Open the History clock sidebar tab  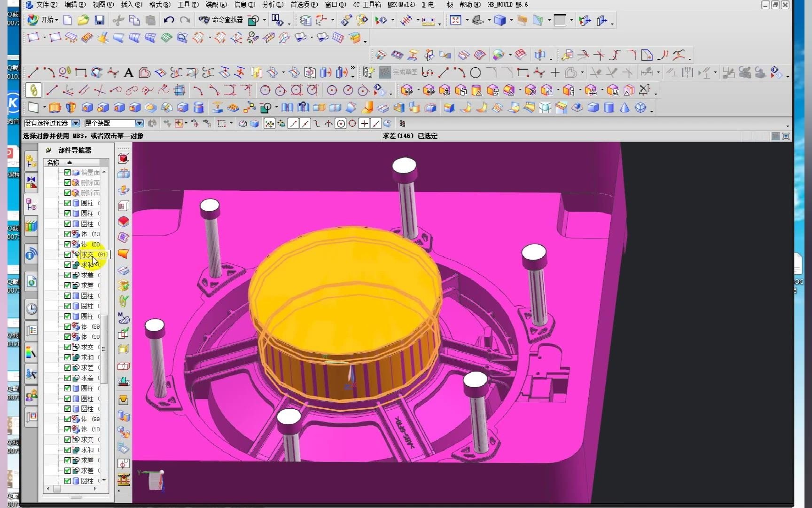[x=31, y=309]
